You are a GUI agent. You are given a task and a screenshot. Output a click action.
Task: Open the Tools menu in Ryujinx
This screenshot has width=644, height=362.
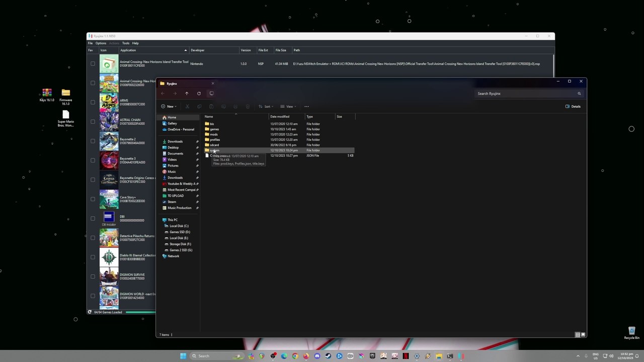(x=126, y=43)
